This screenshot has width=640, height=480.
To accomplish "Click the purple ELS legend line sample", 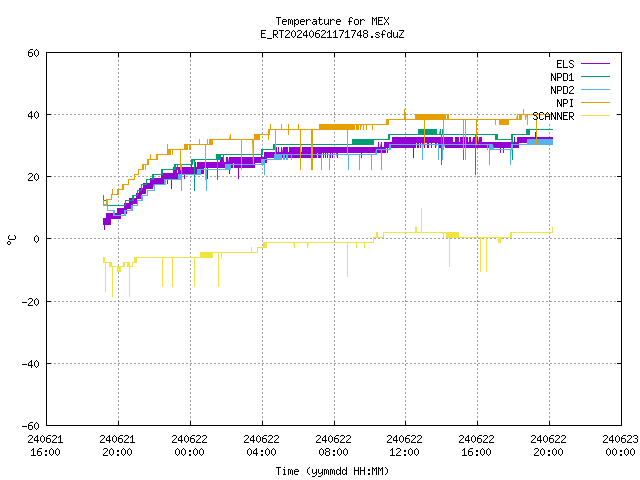I will [x=595, y=64].
